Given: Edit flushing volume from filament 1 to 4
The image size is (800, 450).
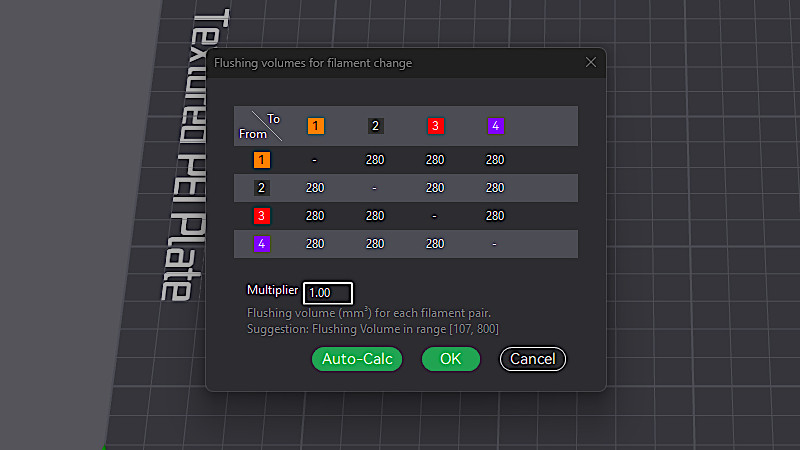Looking at the screenshot, I should [x=495, y=160].
